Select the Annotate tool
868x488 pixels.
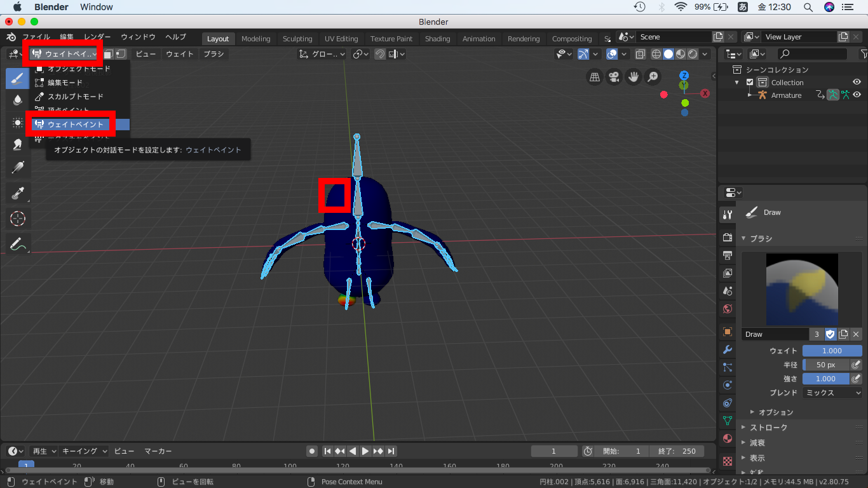pyautogui.click(x=17, y=244)
